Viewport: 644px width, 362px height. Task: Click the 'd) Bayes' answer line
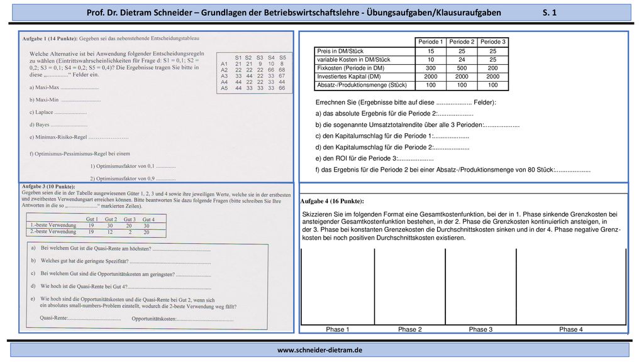pyautogui.click(x=58, y=125)
